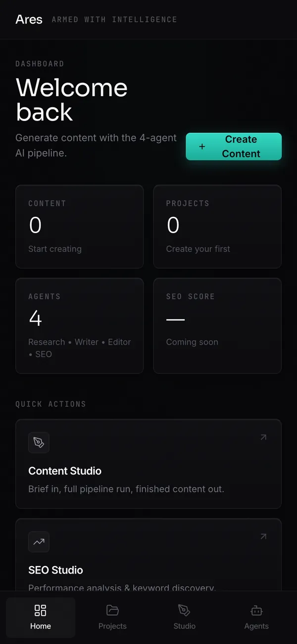Click the plus icon in Create Content button
Image resolution: width=297 pixels, height=644 pixels.
click(x=202, y=147)
